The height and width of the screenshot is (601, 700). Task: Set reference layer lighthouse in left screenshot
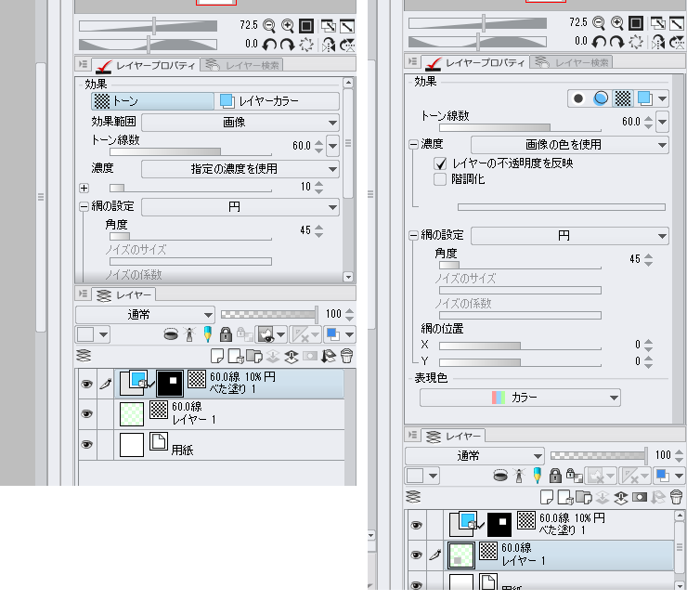click(x=189, y=334)
